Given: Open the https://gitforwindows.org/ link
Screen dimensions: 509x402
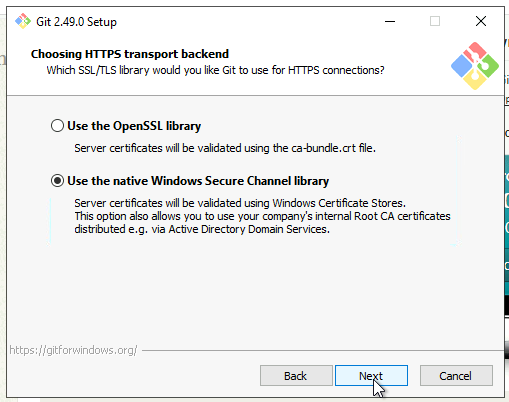Looking at the screenshot, I should pyautogui.click(x=73, y=350).
